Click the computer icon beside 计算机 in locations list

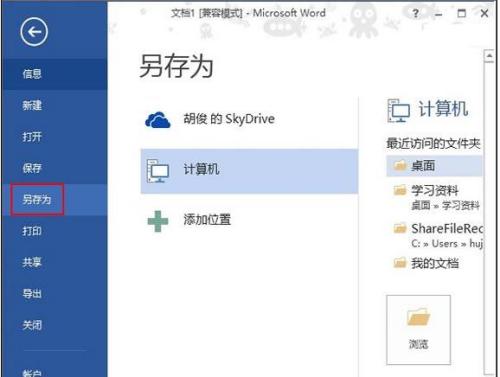[x=158, y=171]
